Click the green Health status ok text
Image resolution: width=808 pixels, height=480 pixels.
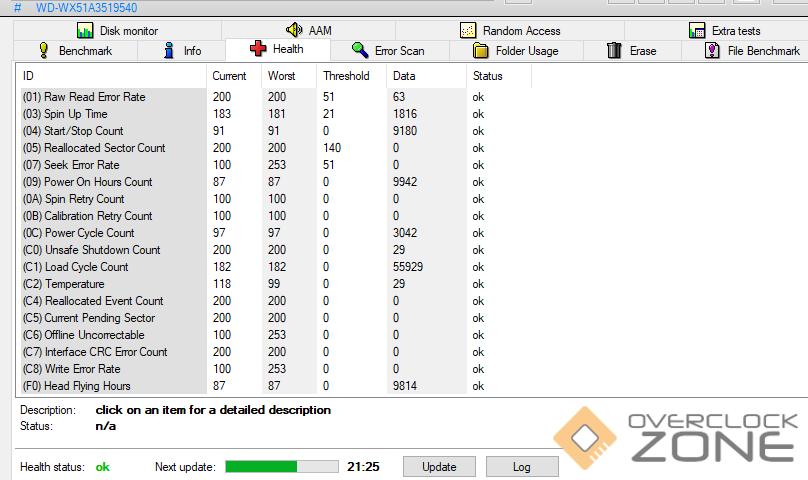pyautogui.click(x=103, y=467)
